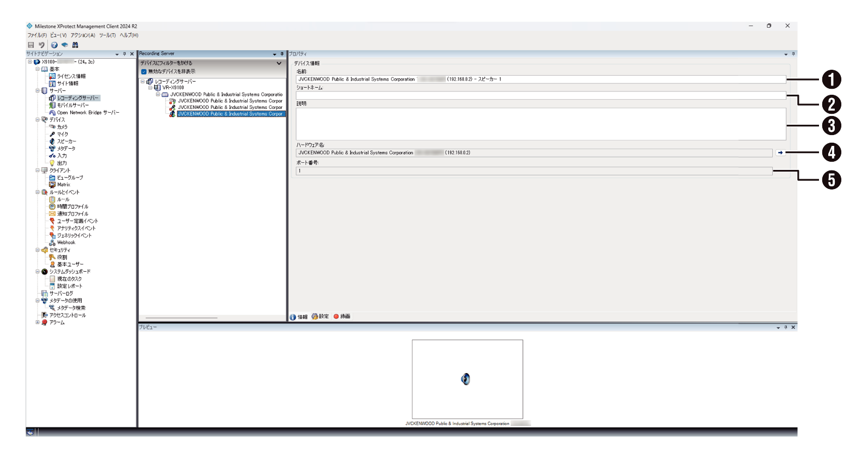868x458 pixels.
Task: Expand the デバイスにフィルターをかける section
Action: click(279, 63)
